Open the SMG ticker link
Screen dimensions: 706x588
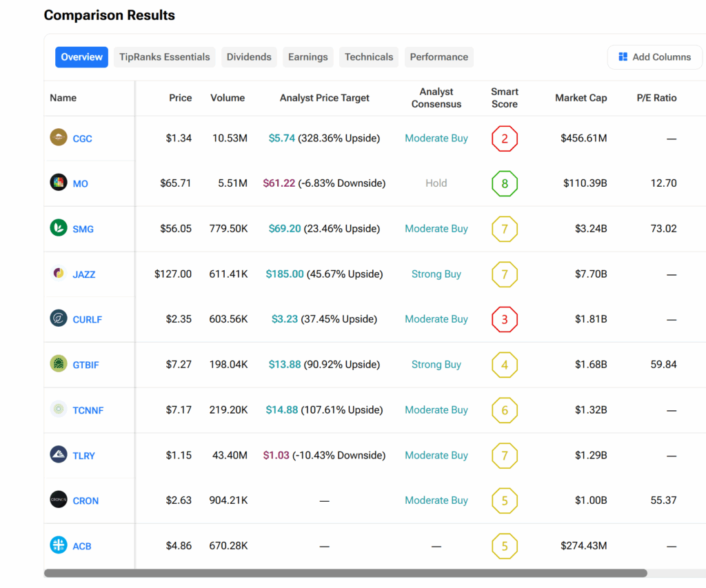point(83,229)
